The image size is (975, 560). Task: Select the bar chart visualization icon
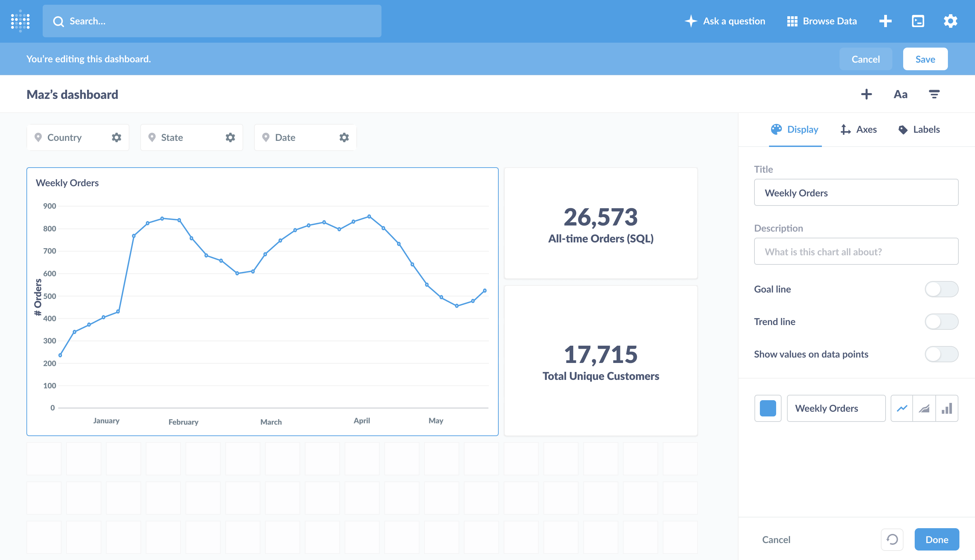(947, 408)
